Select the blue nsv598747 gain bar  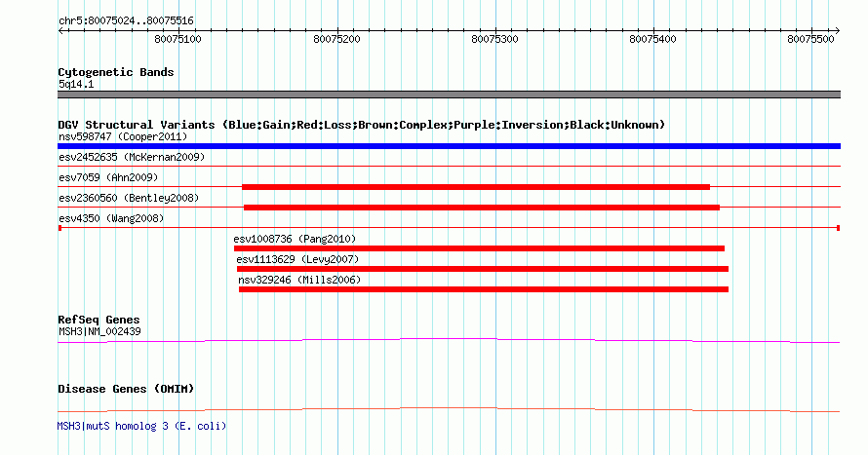click(449, 146)
